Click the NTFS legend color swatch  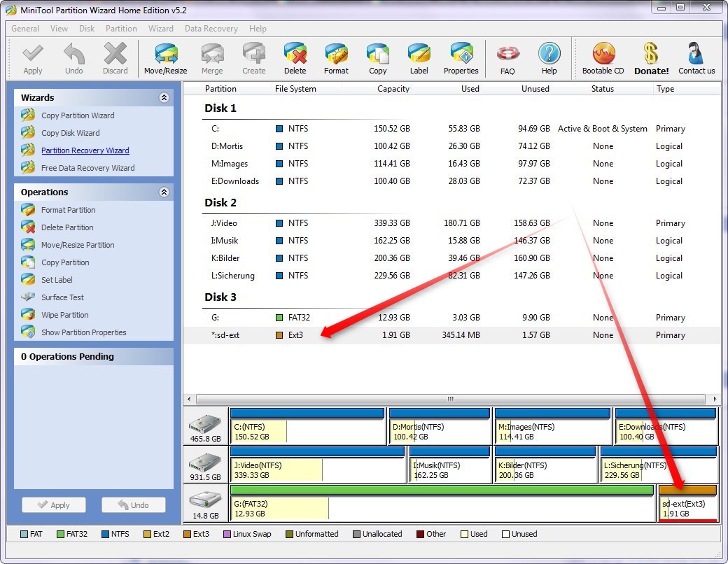[105, 535]
